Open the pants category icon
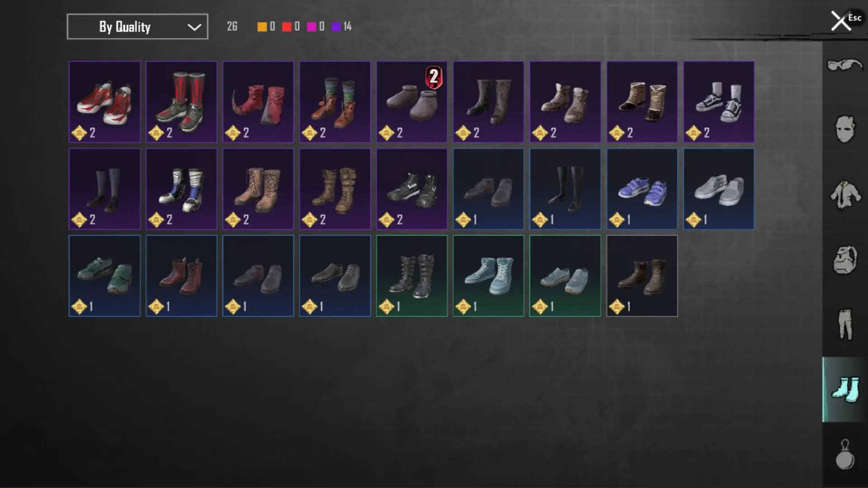The image size is (868, 488). tap(845, 324)
